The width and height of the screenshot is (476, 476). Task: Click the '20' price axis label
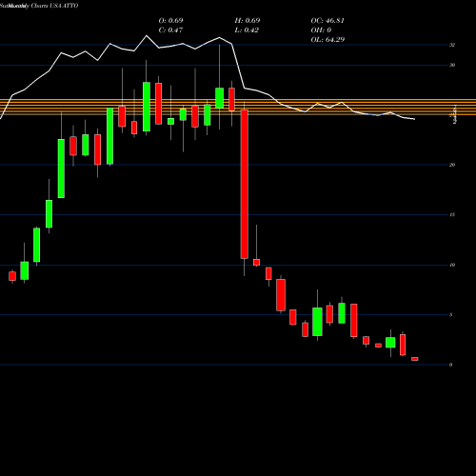coord(452,165)
